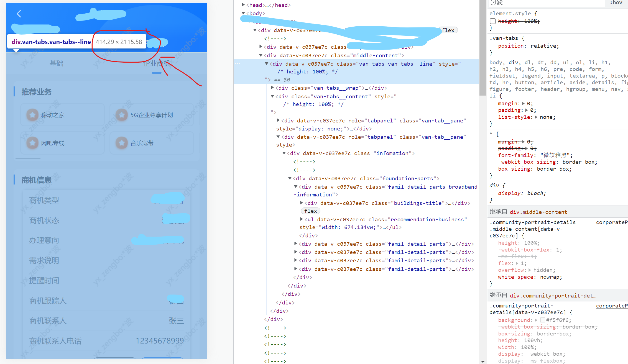Open the 移动之家 recommended business card
Screen dimensions: 628x364
[x=62, y=115]
